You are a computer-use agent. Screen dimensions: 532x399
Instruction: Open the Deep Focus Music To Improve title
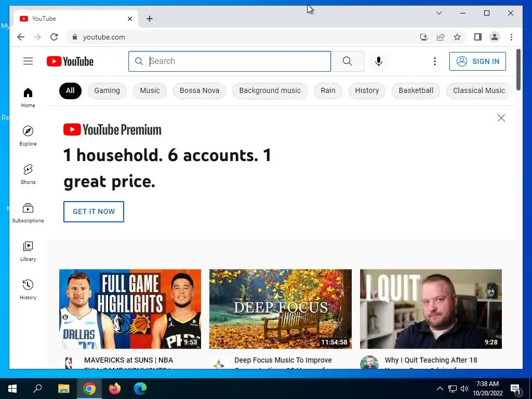coord(283,362)
